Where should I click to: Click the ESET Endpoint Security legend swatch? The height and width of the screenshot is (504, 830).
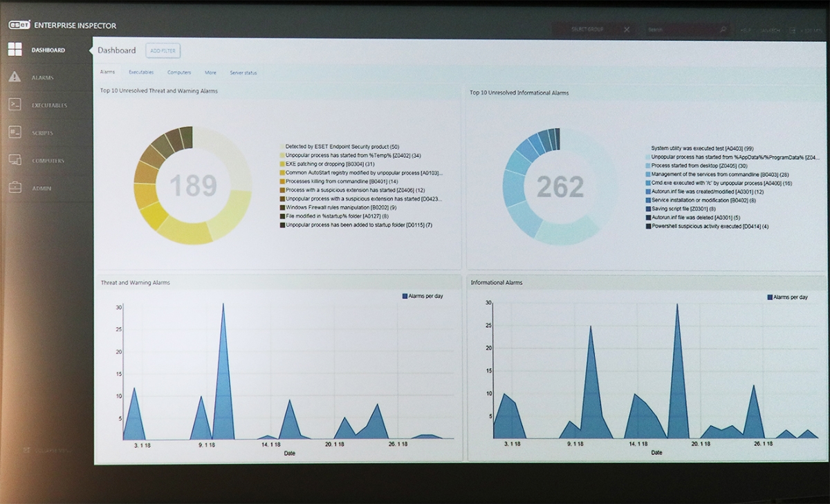[x=282, y=147]
